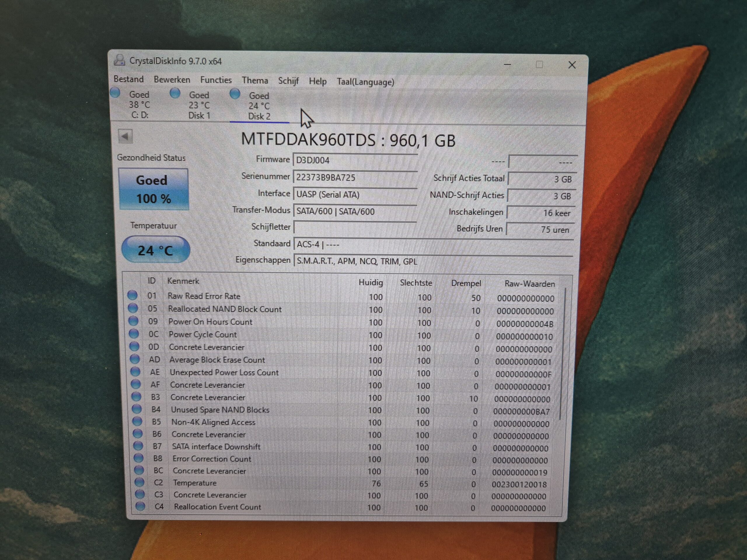
Task: Select the C: D: disk tab
Action: click(x=139, y=105)
